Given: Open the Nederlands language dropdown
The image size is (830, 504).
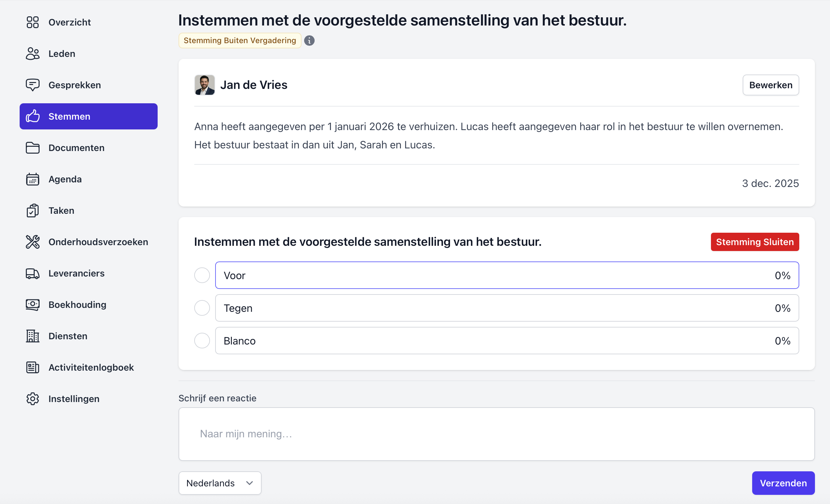Looking at the screenshot, I should point(220,483).
